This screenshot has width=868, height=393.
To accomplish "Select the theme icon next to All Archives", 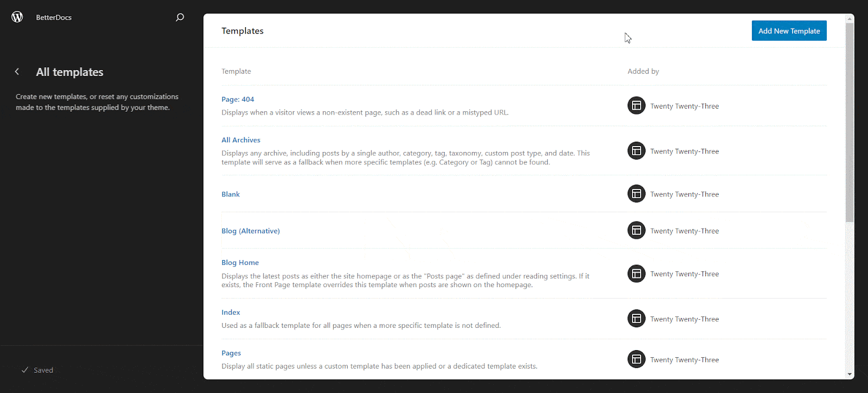I will [636, 150].
